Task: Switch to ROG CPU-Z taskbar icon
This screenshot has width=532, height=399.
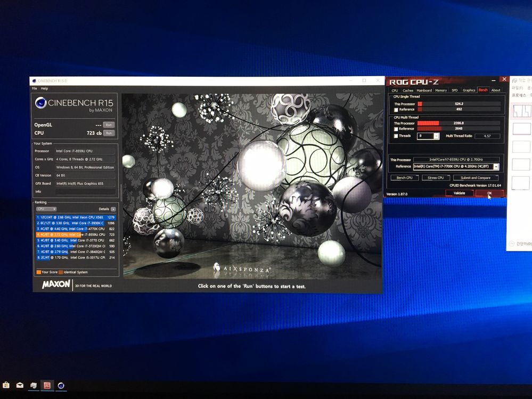Action: click(x=47, y=385)
